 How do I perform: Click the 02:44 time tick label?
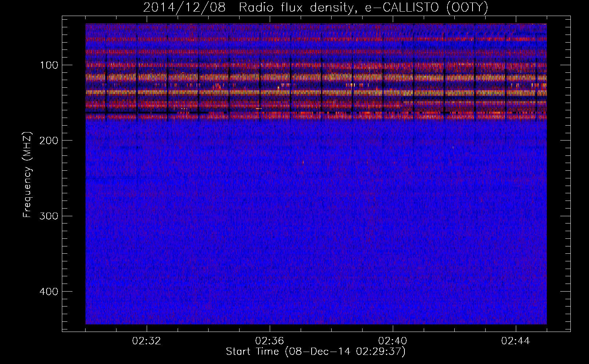pyautogui.click(x=516, y=341)
